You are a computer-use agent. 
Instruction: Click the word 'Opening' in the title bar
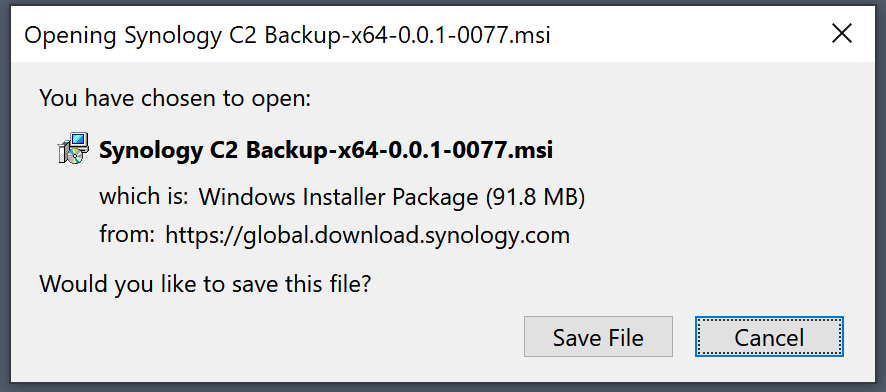(x=70, y=37)
